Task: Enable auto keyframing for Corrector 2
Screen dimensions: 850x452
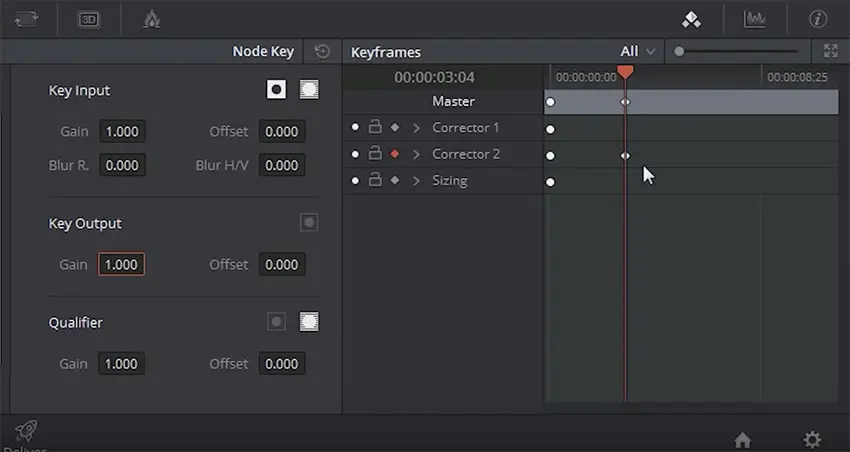Action: pos(395,154)
